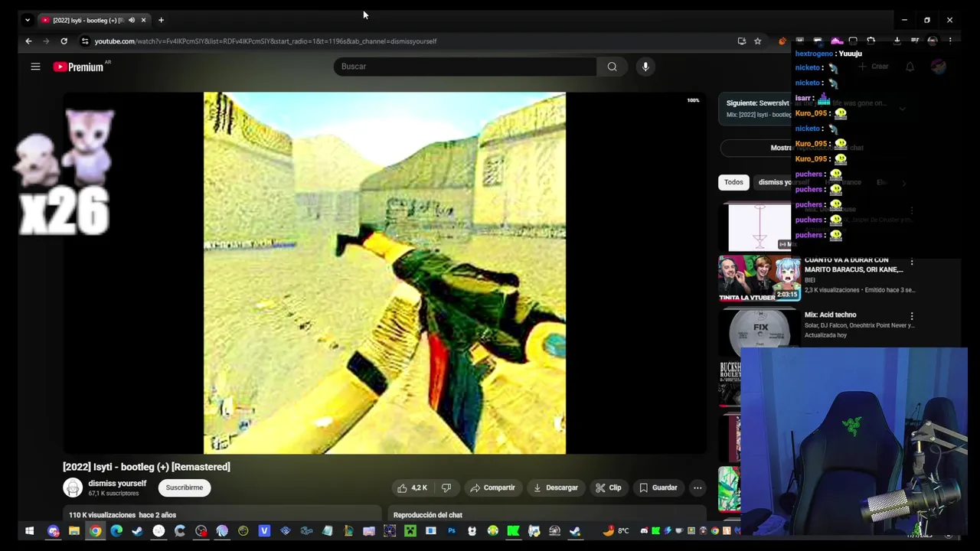Screen dimensions: 980x551
Task: Open Minecraft creeper icon in taskbar
Action: coord(410,531)
